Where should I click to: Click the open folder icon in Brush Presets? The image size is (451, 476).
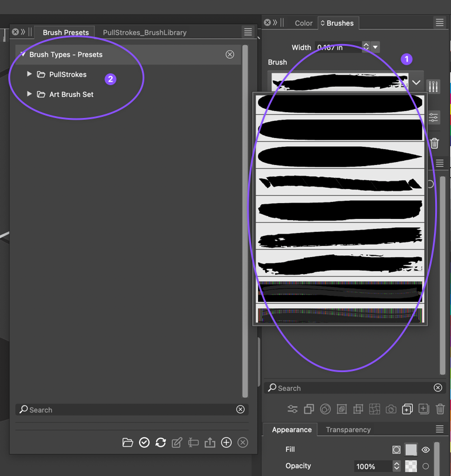tap(127, 443)
